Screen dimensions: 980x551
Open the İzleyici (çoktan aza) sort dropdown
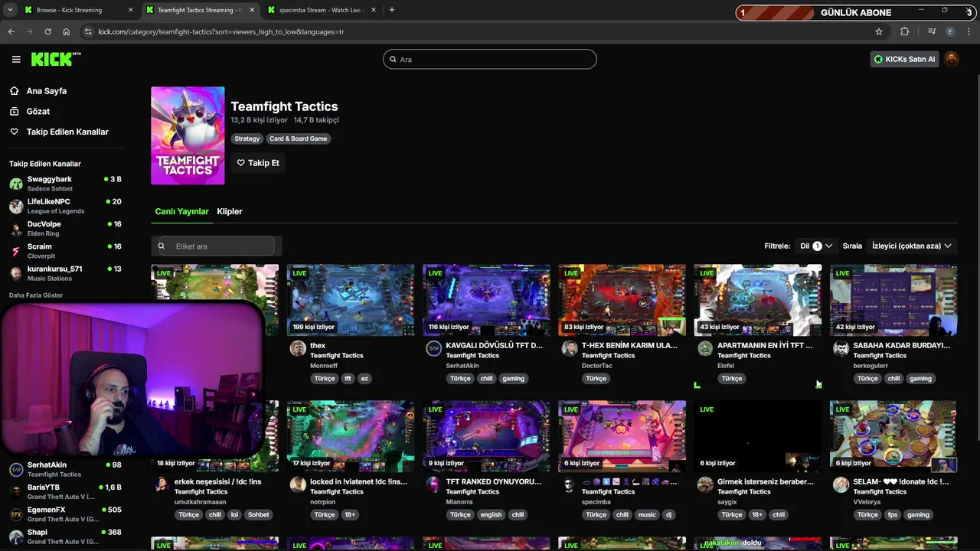pos(911,246)
